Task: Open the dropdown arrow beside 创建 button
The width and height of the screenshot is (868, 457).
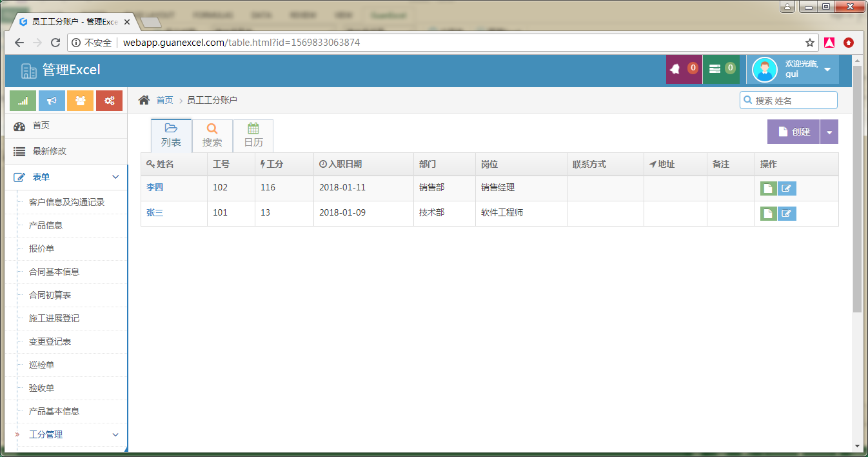Action: pyautogui.click(x=829, y=132)
